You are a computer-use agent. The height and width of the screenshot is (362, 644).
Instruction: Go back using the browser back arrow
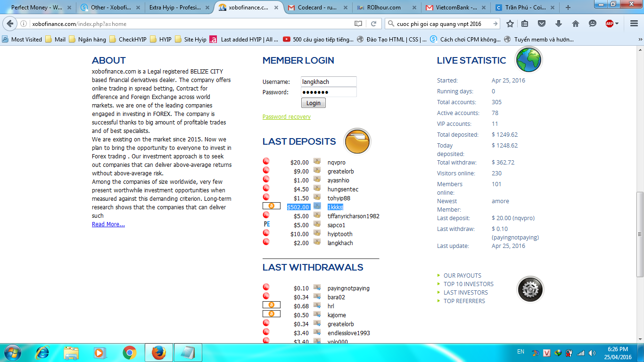[10, 24]
